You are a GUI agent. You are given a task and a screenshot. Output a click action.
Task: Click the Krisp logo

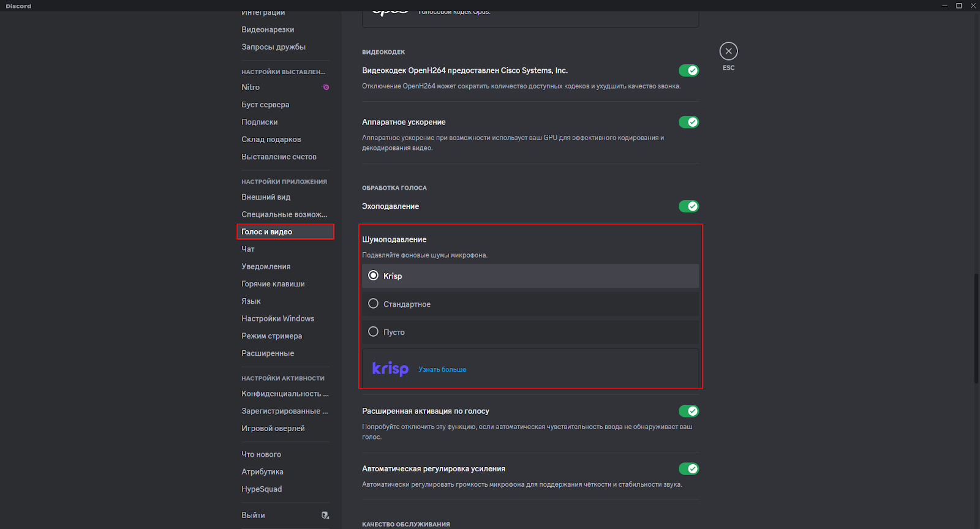tap(390, 369)
